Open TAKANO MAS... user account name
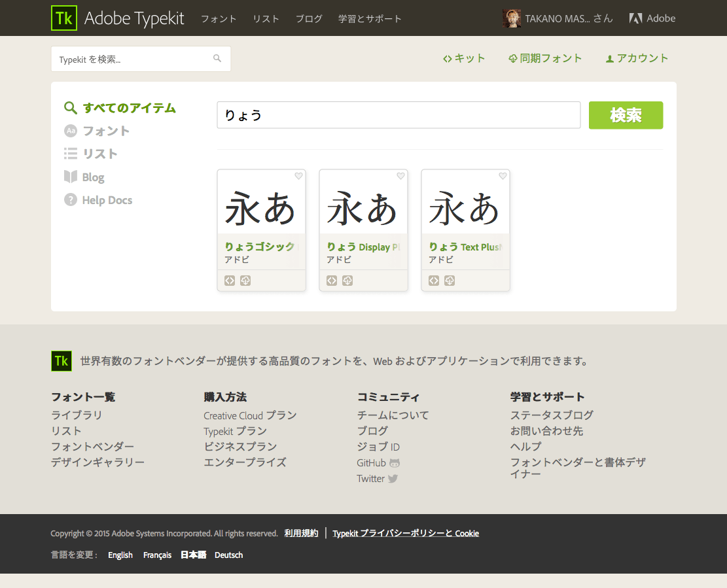The image size is (727, 588). [569, 18]
